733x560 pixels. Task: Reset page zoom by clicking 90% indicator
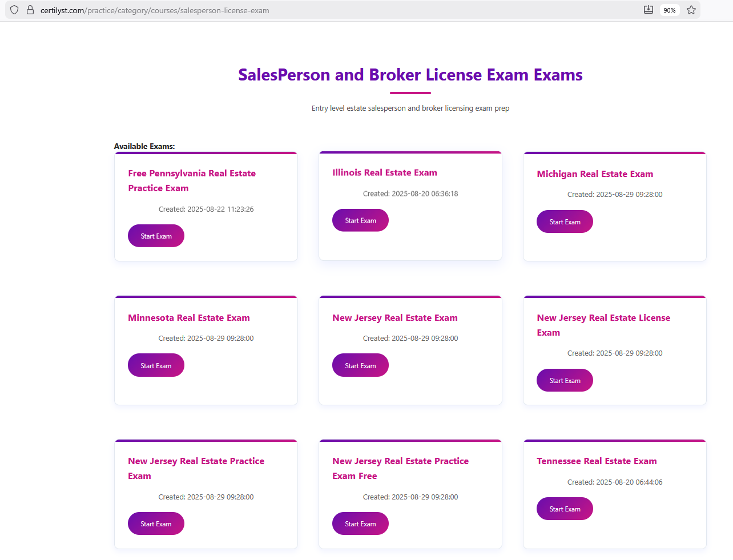tap(669, 10)
